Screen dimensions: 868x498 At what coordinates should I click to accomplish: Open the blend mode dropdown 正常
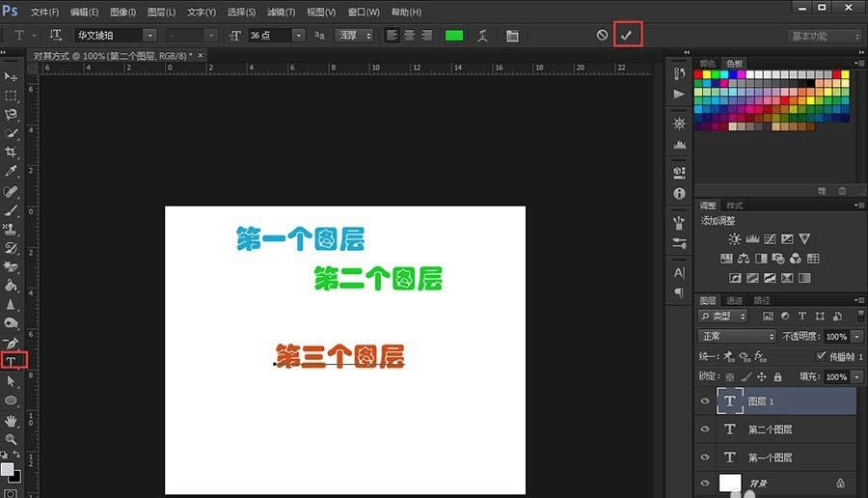(x=738, y=336)
